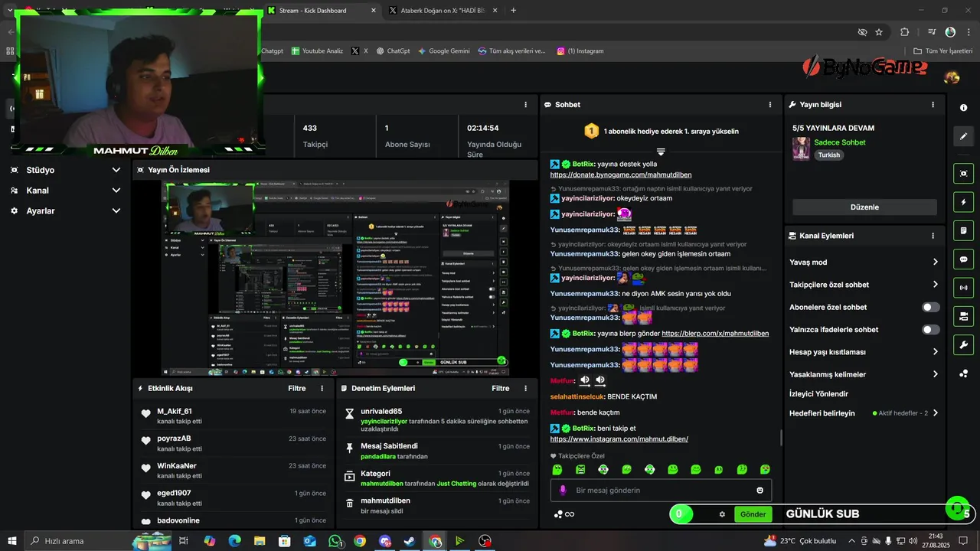This screenshot has height=551, width=980.
Task: Click the three-dots cluster icon in right rail
Action: (964, 373)
